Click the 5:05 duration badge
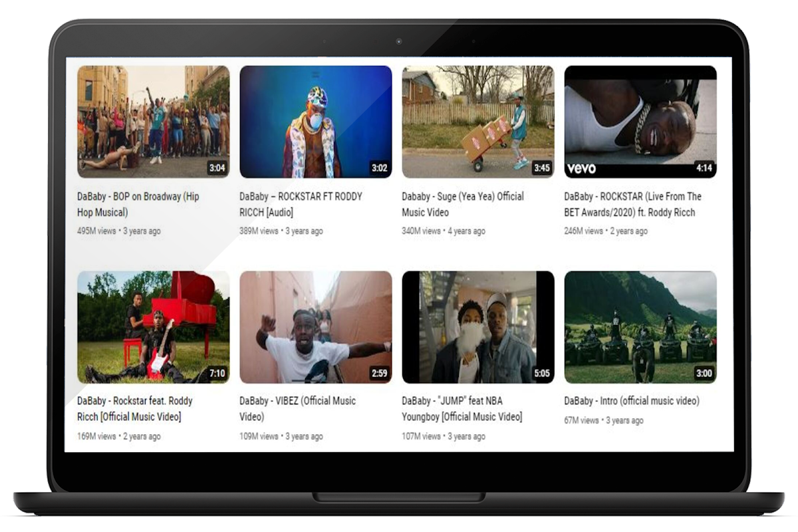This screenshot has height=532, width=798. pyautogui.click(x=542, y=374)
